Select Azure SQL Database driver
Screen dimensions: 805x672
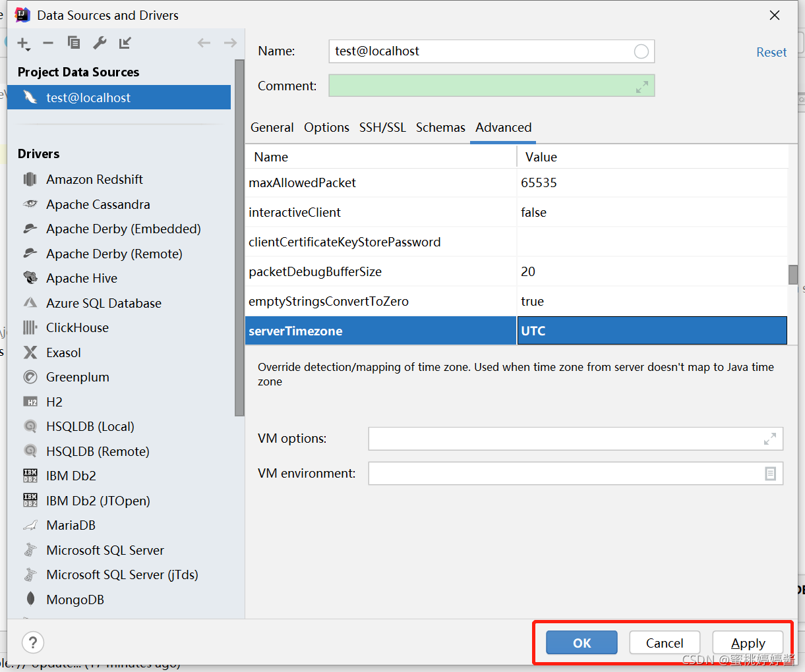(x=104, y=303)
